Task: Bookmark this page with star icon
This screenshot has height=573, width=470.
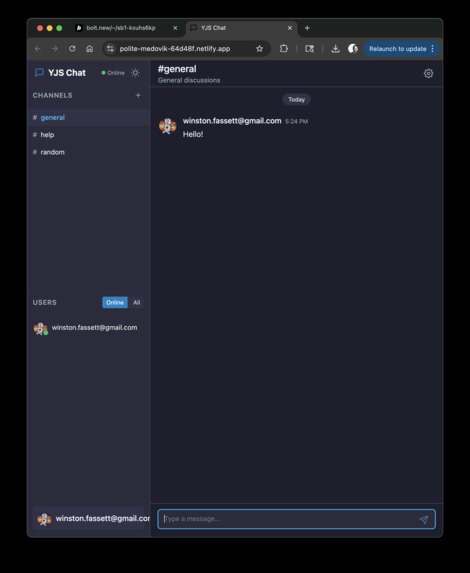Action: 259,49
